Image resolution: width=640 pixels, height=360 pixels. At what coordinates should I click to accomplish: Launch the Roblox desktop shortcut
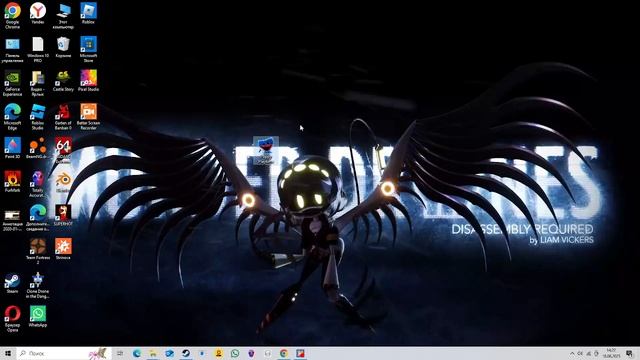(88, 13)
